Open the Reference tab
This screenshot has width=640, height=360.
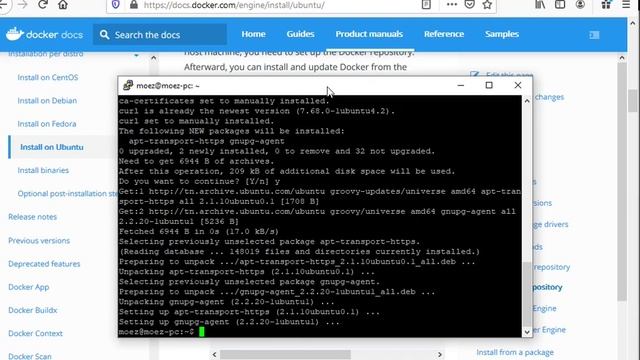pos(444,34)
